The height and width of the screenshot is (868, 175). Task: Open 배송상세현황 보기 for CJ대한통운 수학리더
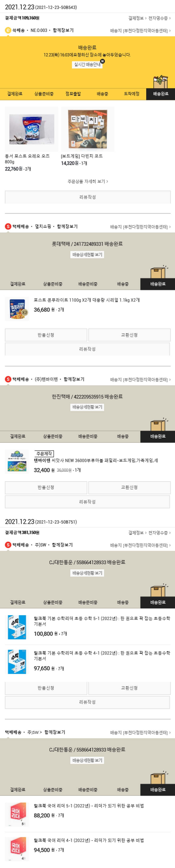pyautogui.click(x=87, y=573)
